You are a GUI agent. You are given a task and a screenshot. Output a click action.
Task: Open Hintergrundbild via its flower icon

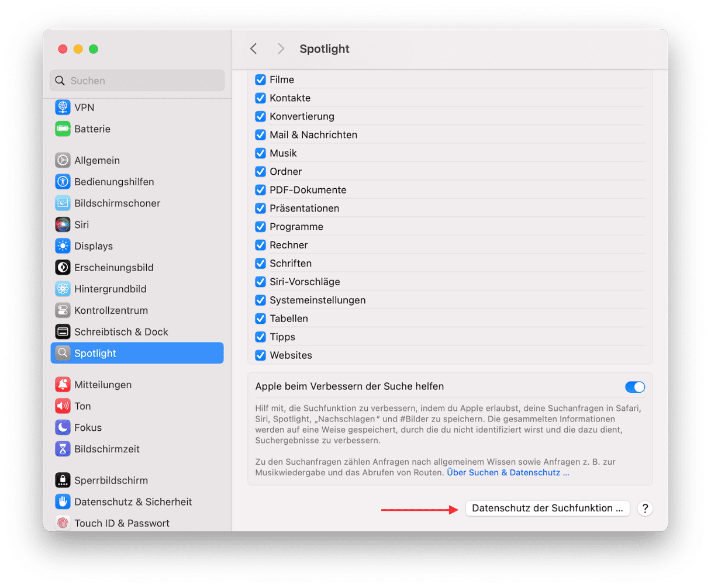coord(63,289)
